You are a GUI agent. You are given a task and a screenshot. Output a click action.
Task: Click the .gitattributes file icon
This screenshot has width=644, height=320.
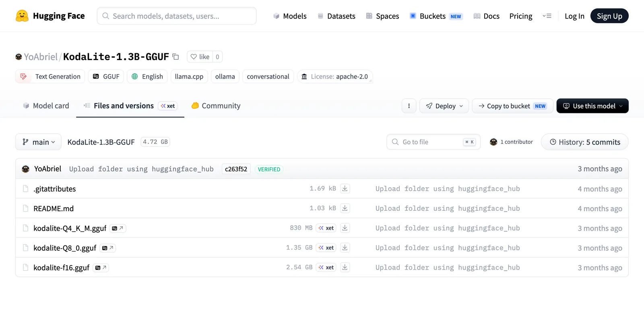pos(26,189)
